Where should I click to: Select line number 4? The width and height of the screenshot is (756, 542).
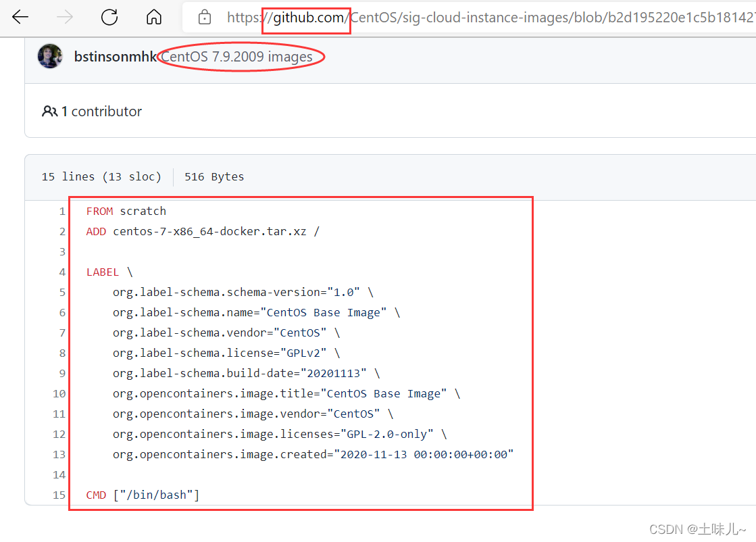click(62, 272)
